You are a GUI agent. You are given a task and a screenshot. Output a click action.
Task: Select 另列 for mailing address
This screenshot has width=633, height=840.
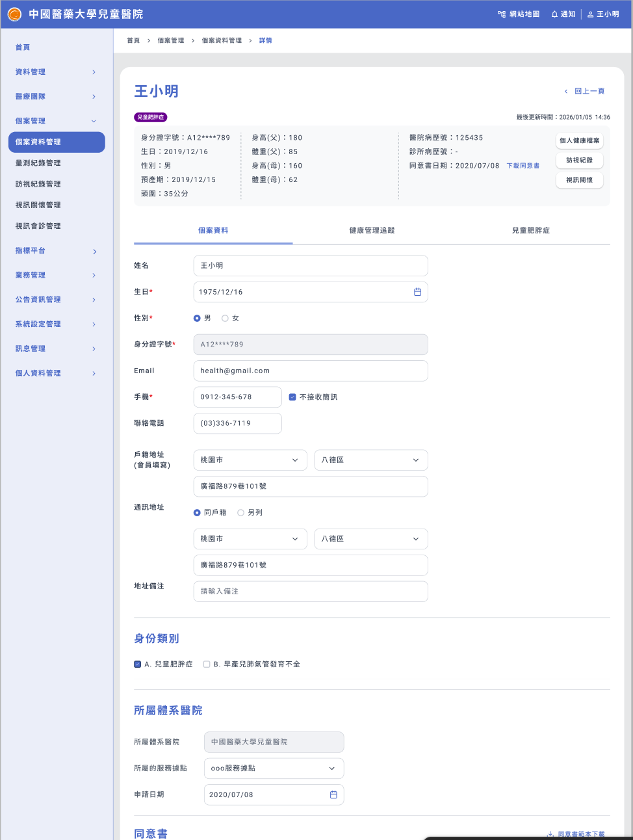tap(240, 513)
